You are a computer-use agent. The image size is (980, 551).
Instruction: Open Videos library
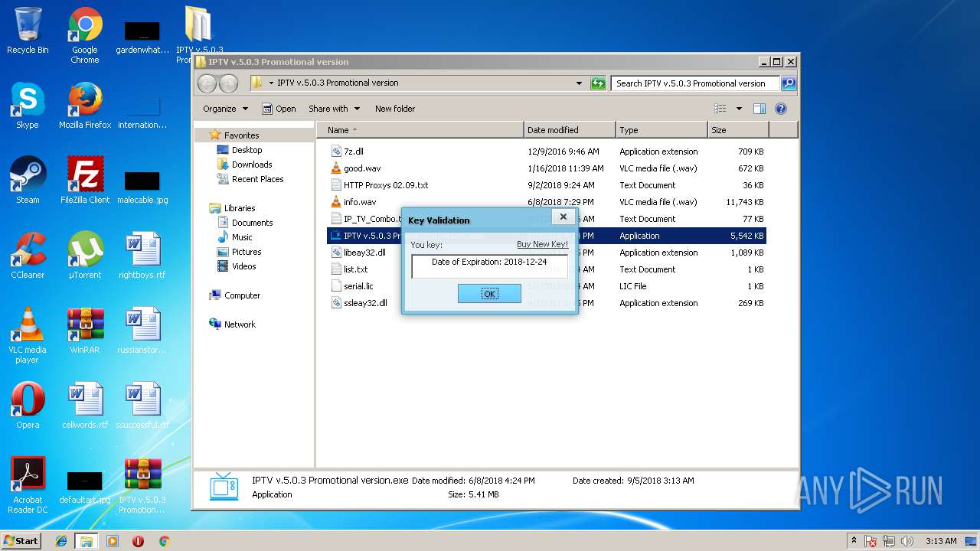tap(243, 266)
